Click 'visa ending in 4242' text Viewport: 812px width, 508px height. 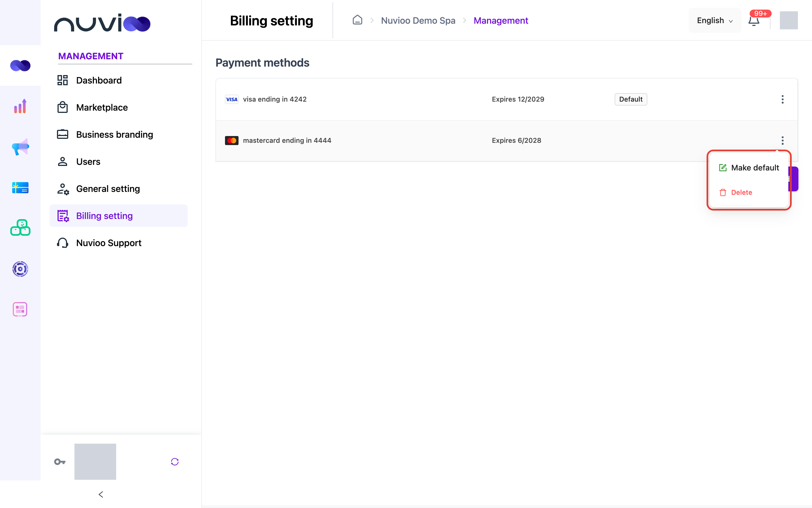(275, 99)
